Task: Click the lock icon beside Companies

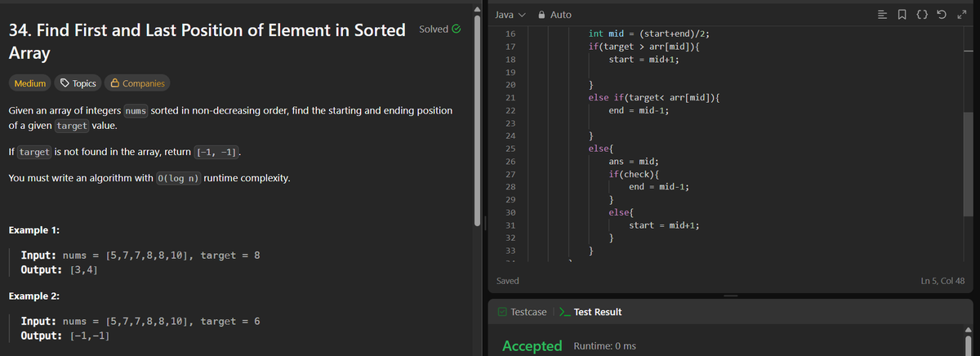Action: 115,83
